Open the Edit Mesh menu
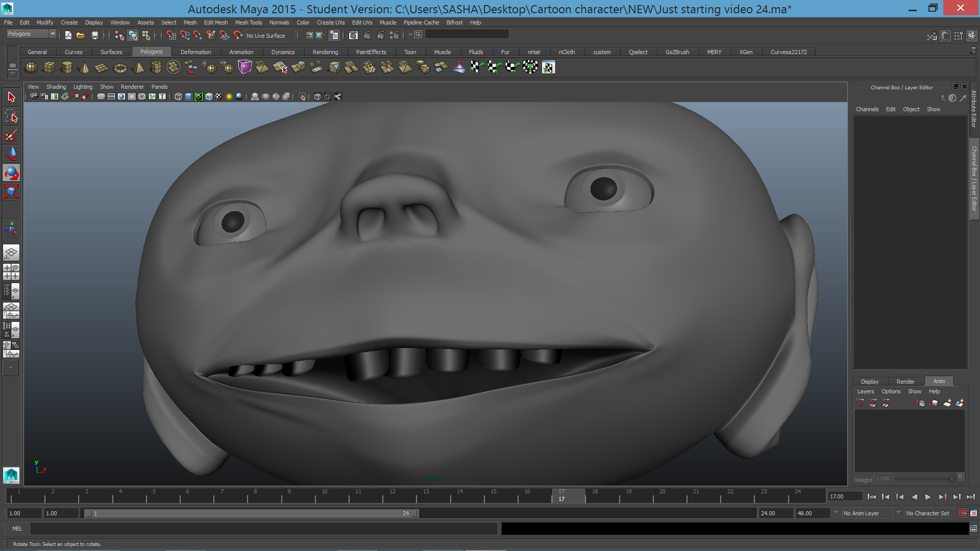This screenshot has height=551, width=980. click(x=216, y=22)
